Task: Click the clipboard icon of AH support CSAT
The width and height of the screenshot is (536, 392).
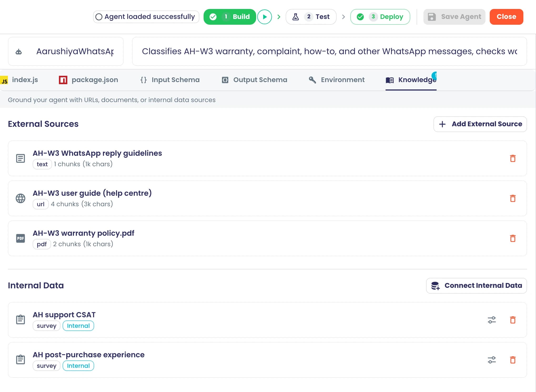Action: [21, 320]
